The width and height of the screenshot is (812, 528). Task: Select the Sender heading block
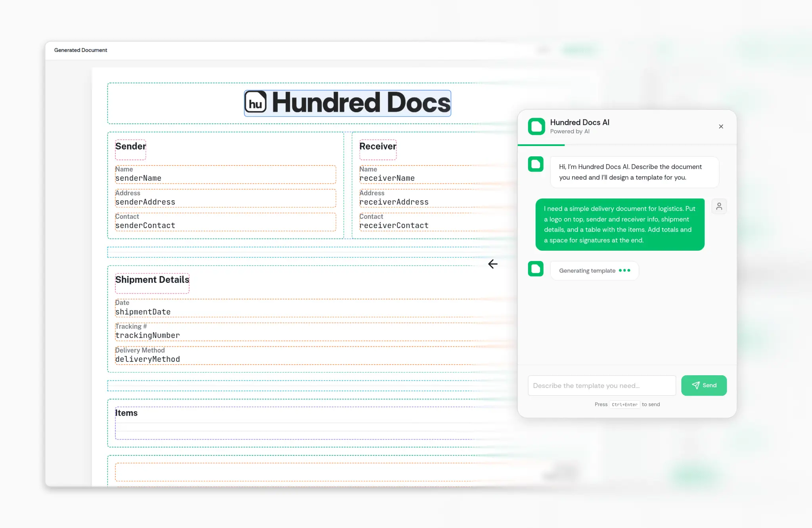[130, 149]
